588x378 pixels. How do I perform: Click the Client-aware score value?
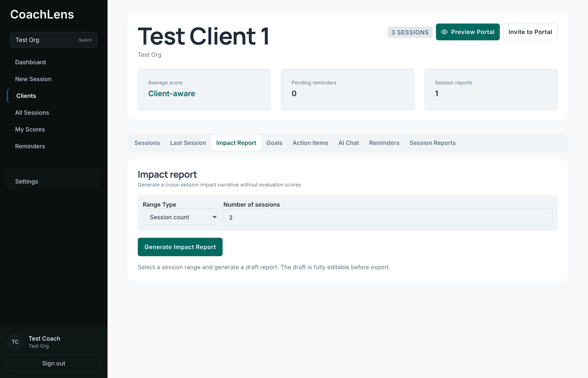[x=172, y=93]
